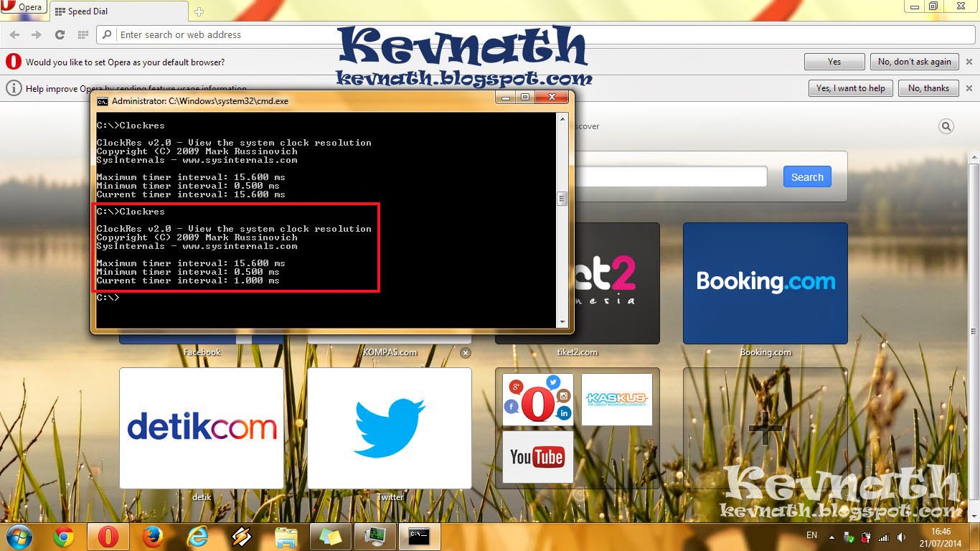
Task: Click the info icon on help prompt
Action: [13, 88]
